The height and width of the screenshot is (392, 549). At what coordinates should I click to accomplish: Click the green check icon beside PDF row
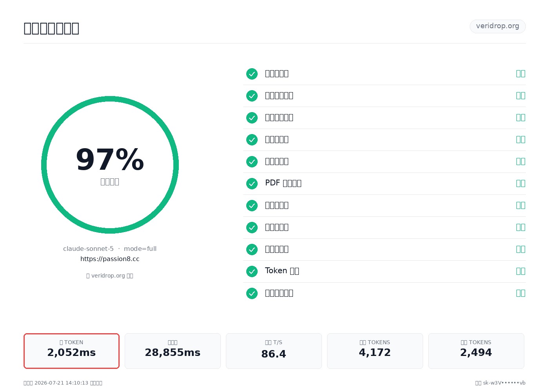point(252,183)
